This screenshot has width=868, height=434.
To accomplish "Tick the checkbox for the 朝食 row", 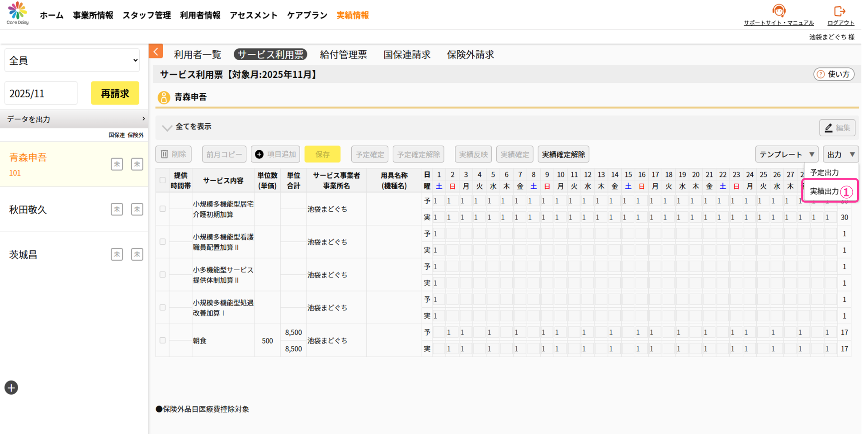I will coord(163,340).
